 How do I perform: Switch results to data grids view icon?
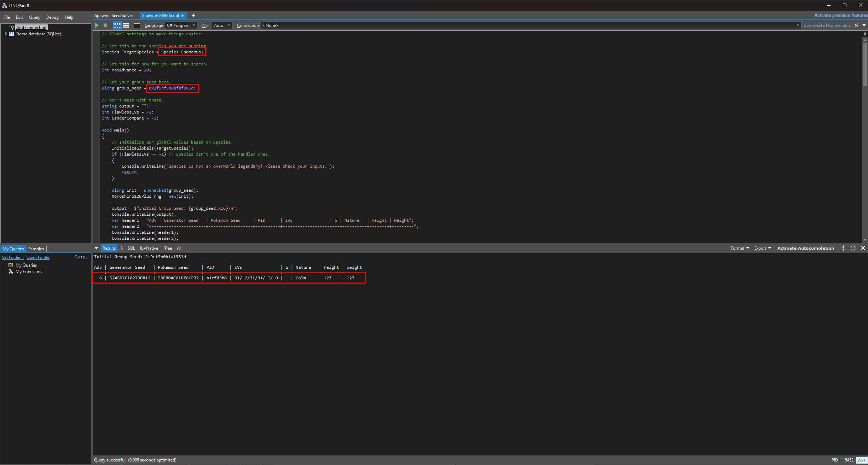tap(126, 25)
